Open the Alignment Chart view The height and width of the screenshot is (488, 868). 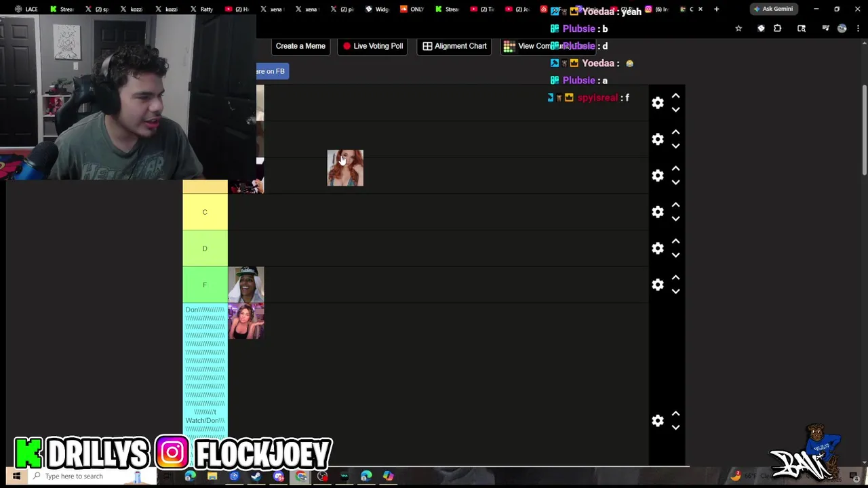tap(454, 46)
